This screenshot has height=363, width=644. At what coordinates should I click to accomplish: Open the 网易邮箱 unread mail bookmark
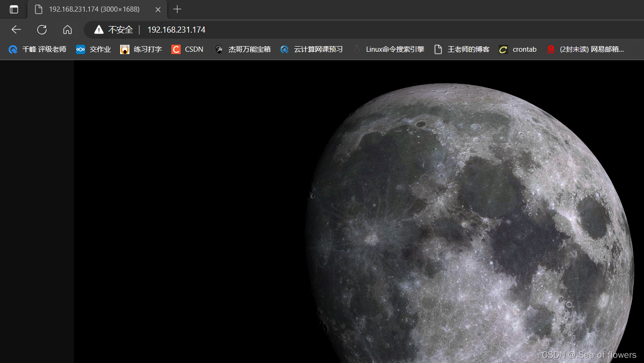585,49
